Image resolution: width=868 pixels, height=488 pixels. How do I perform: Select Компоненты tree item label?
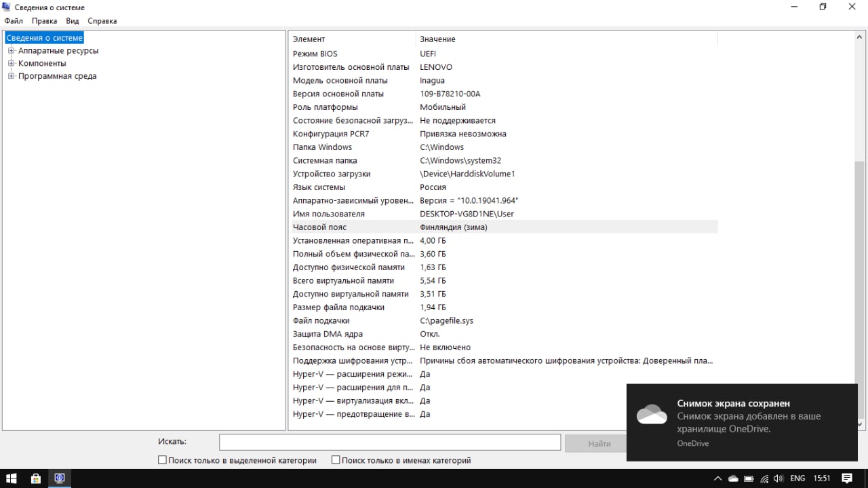coord(42,63)
